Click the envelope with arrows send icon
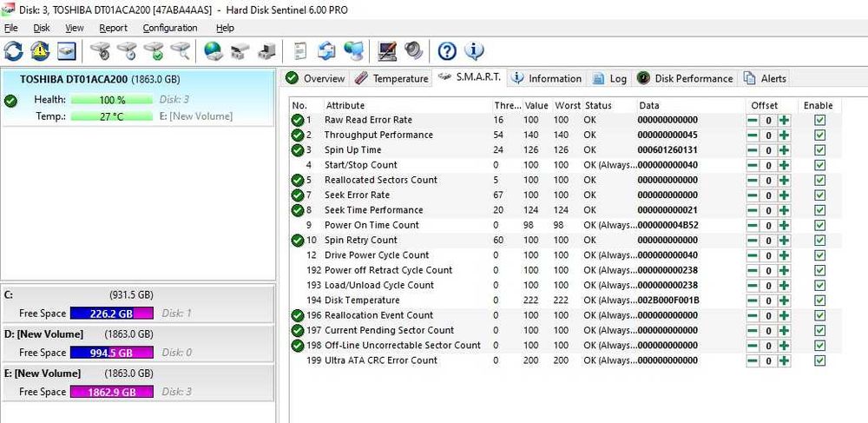 (326, 51)
